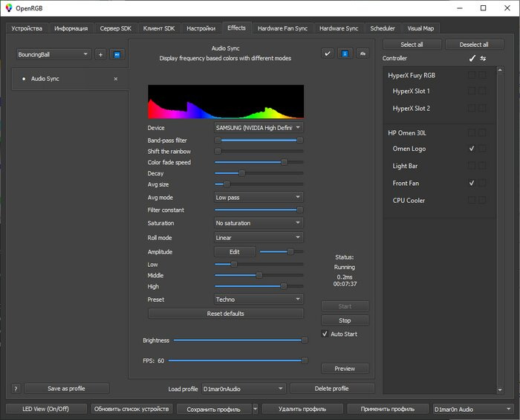This screenshot has width=520, height=420.
Task: Click the question mark help button
Action: point(16,388)
